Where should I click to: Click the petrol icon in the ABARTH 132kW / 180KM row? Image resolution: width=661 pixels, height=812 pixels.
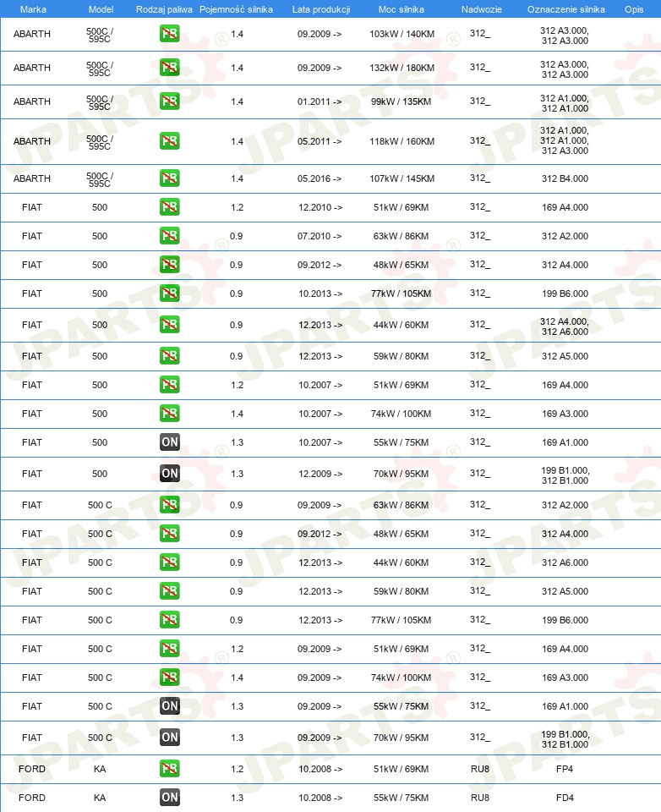[x=170, y=68]
